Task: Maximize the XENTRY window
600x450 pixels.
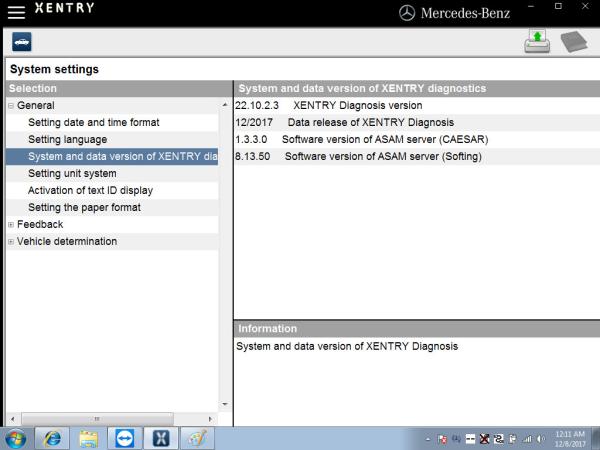Action: coord(559,6)
